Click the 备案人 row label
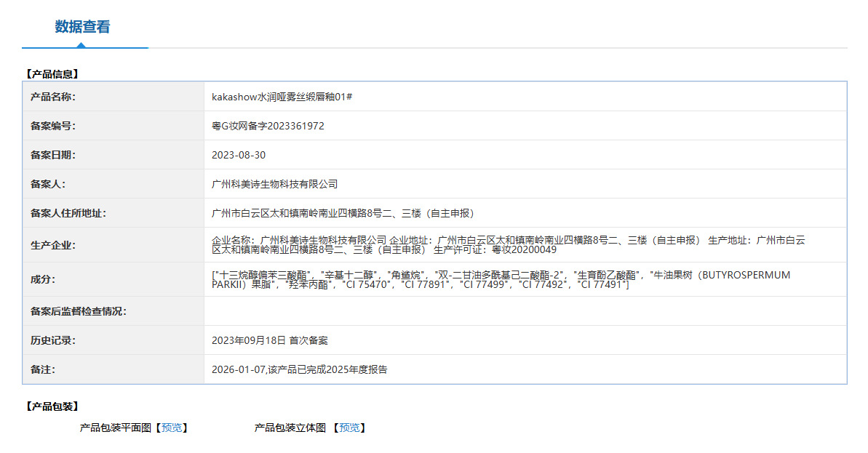The height and width of the screenshot is (453, 868). tap(47, 184)
